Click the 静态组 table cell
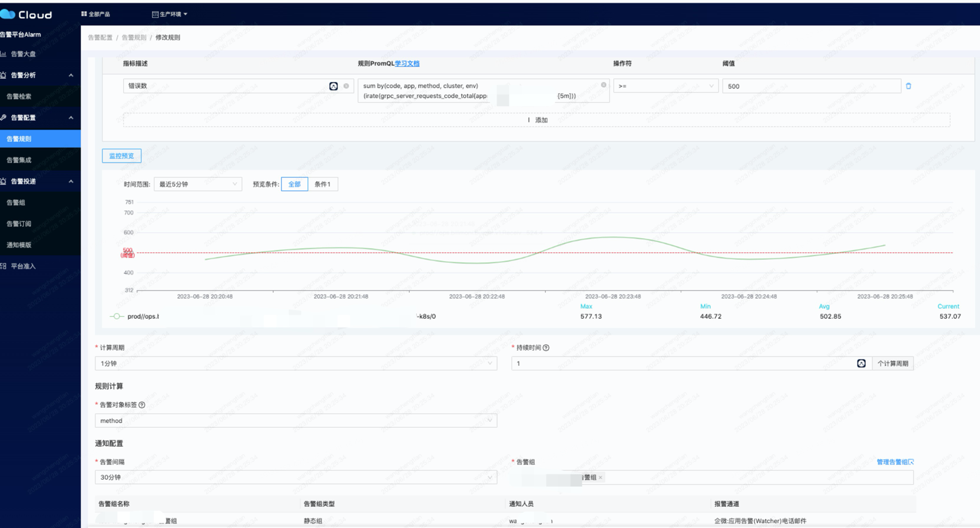 (313, 521)
